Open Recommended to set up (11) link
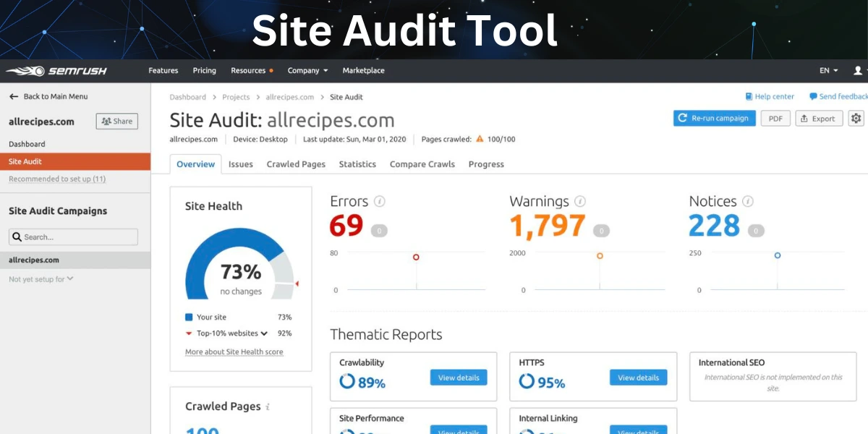 point(57,179)
